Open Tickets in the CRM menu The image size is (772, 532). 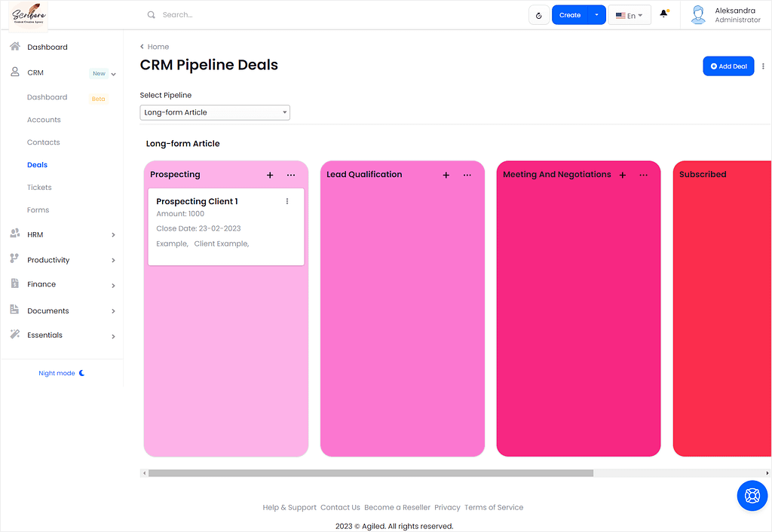tap(39, 188)
